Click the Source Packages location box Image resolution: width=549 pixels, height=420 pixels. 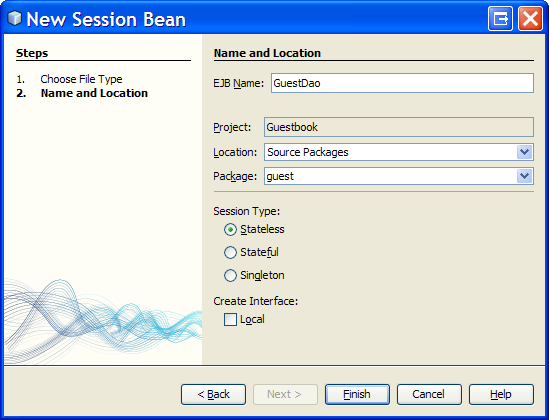390,152
